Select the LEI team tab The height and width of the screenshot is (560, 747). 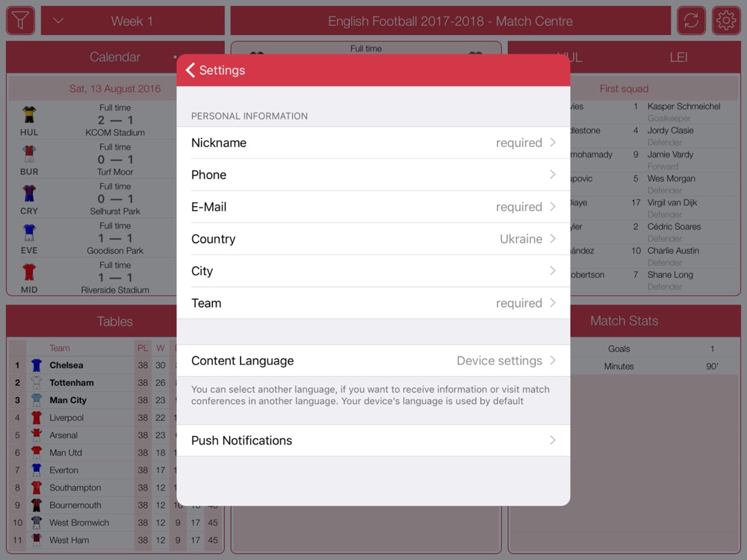pos(678,57)
